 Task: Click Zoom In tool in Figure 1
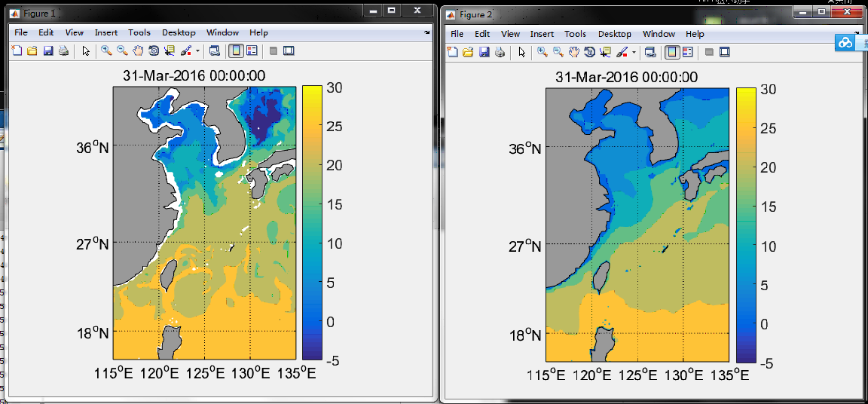pyautogui.click(x=106, y=51)
